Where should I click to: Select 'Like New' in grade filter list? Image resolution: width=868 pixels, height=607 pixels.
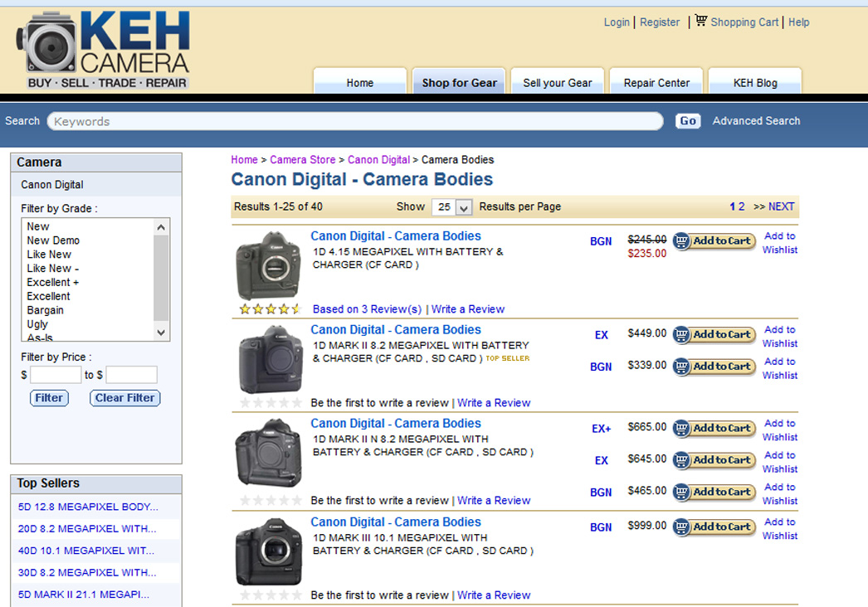[x=49, y=255]
